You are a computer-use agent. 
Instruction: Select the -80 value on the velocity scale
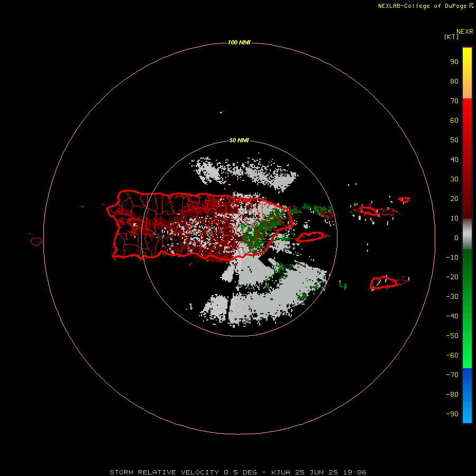452,395
